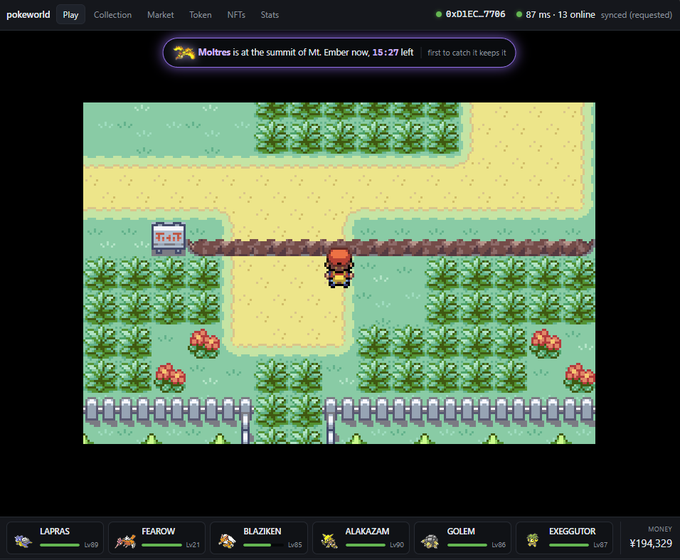Click the Golem sprite icon
This screenshot has width=680, height=560.
point(430,541)
